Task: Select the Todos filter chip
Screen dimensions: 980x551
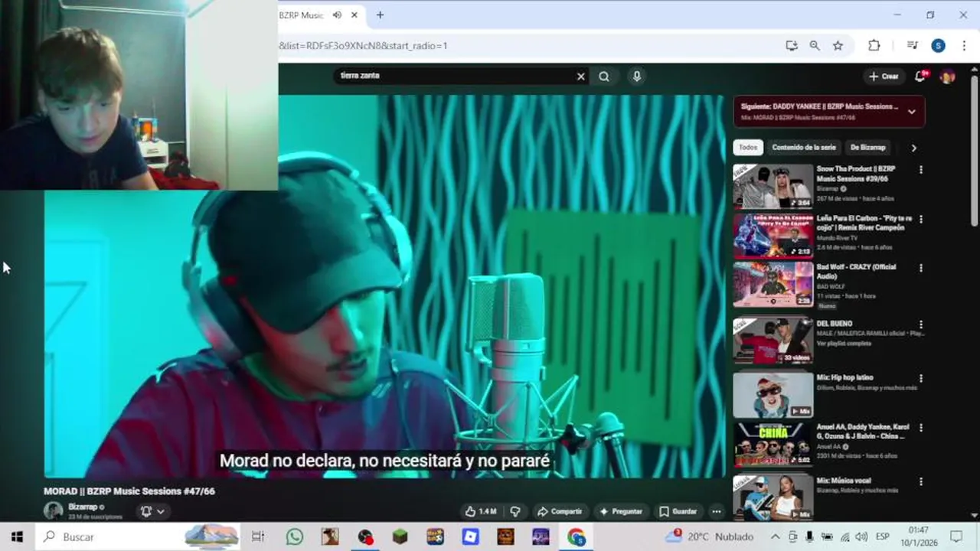Action: click(x=748, y=148)
